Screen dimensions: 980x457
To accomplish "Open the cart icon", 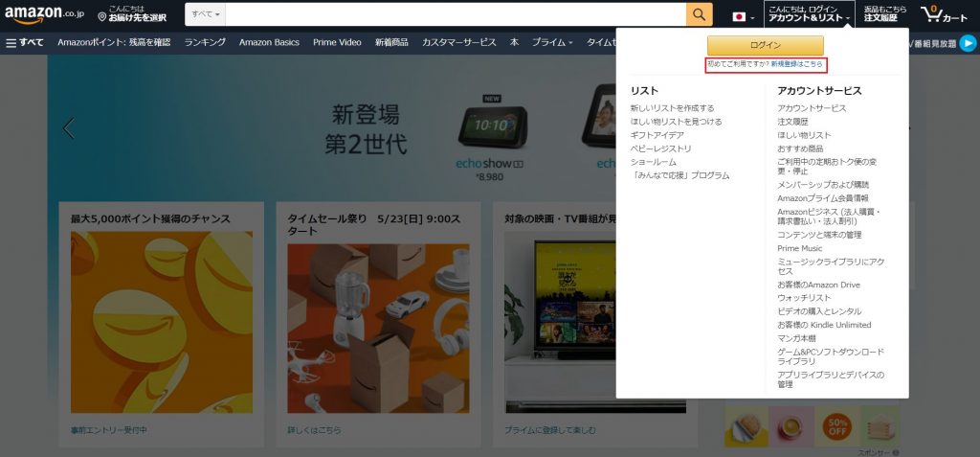I will pos(943,13).
